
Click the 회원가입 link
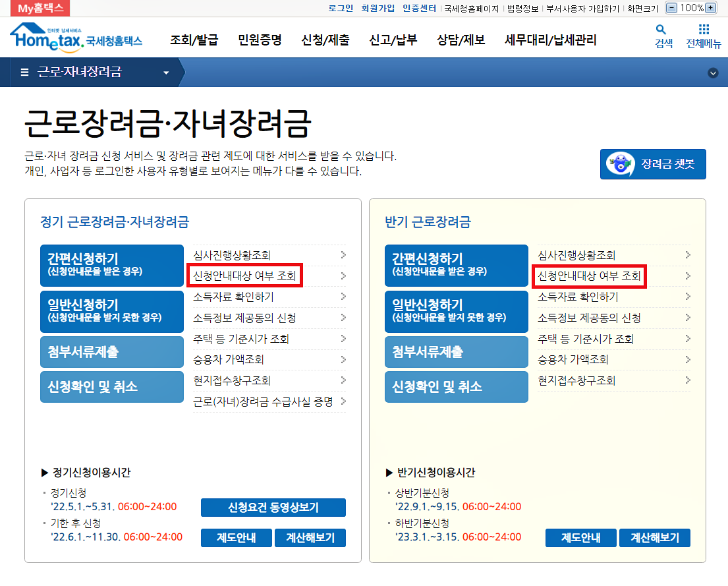378,8
